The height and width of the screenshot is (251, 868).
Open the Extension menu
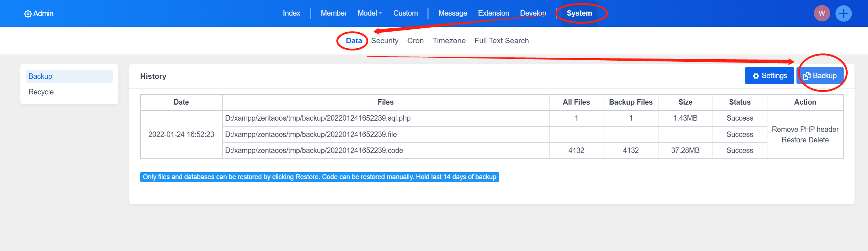[x=493, y=13]
